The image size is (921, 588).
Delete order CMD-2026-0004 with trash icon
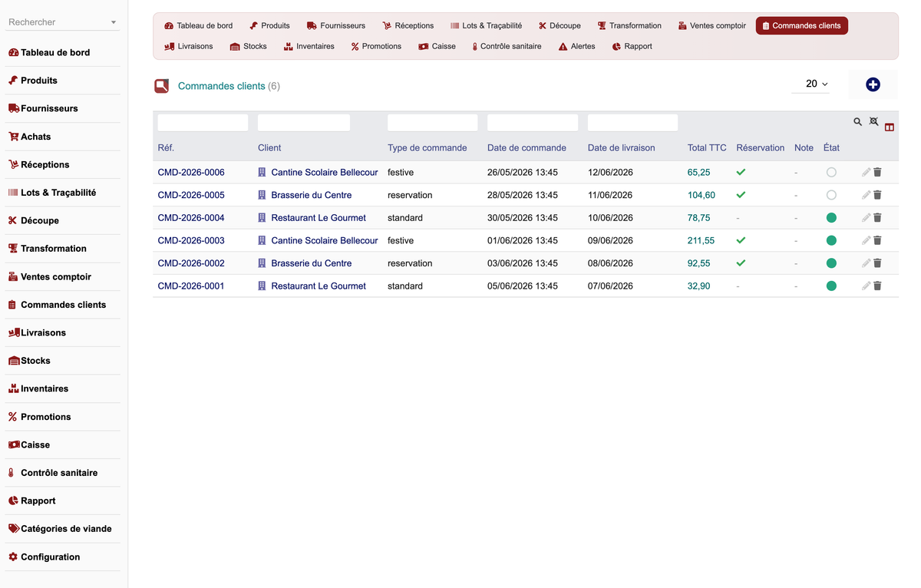[x=878, y=218]
